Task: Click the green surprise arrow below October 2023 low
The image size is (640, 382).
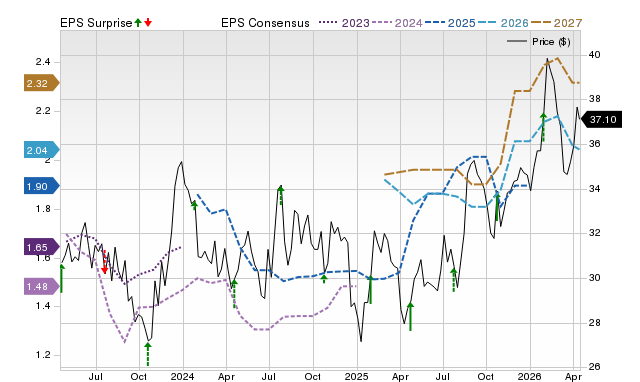Action: coord(148,354)
